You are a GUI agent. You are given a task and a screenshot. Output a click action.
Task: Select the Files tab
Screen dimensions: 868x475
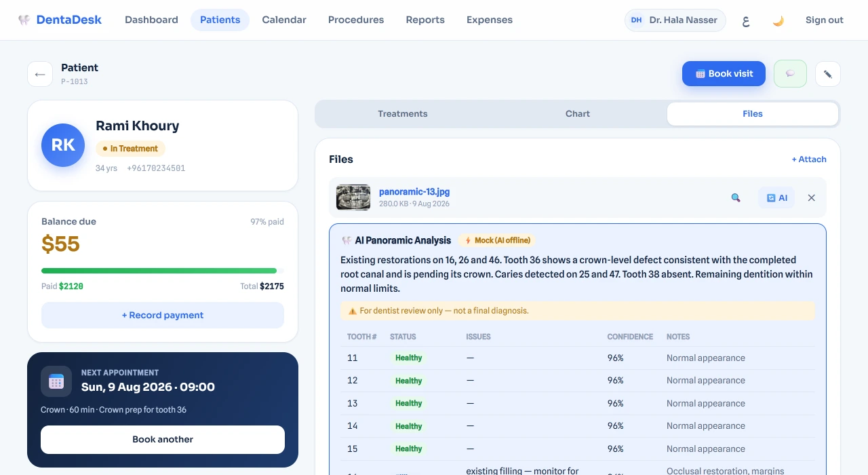point(753,114)
